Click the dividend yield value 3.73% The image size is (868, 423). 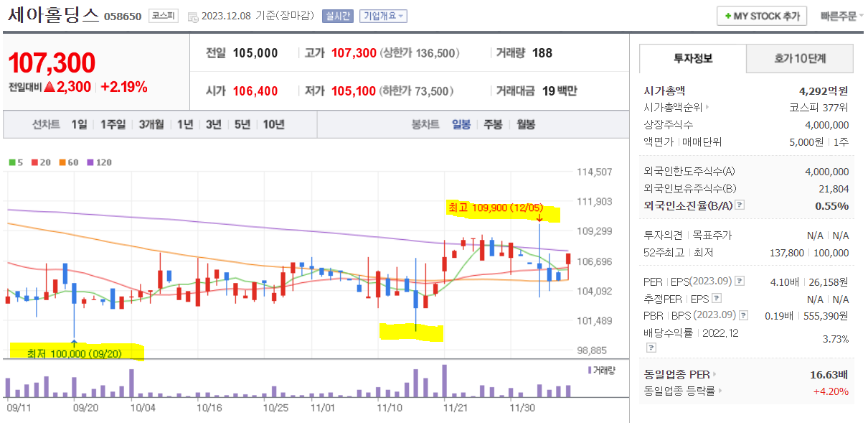836,339
